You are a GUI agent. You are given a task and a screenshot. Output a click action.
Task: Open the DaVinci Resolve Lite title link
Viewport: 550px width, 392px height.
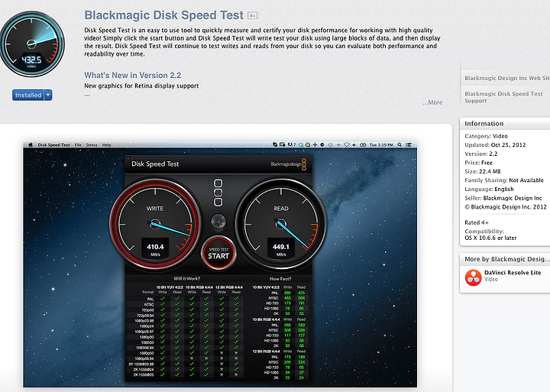(x=513, y=273)
